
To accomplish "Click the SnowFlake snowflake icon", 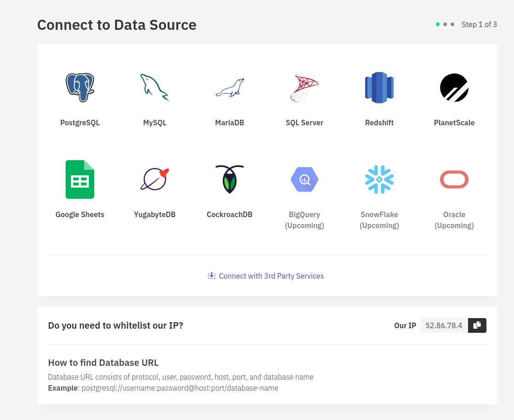I will click(379, 179).
